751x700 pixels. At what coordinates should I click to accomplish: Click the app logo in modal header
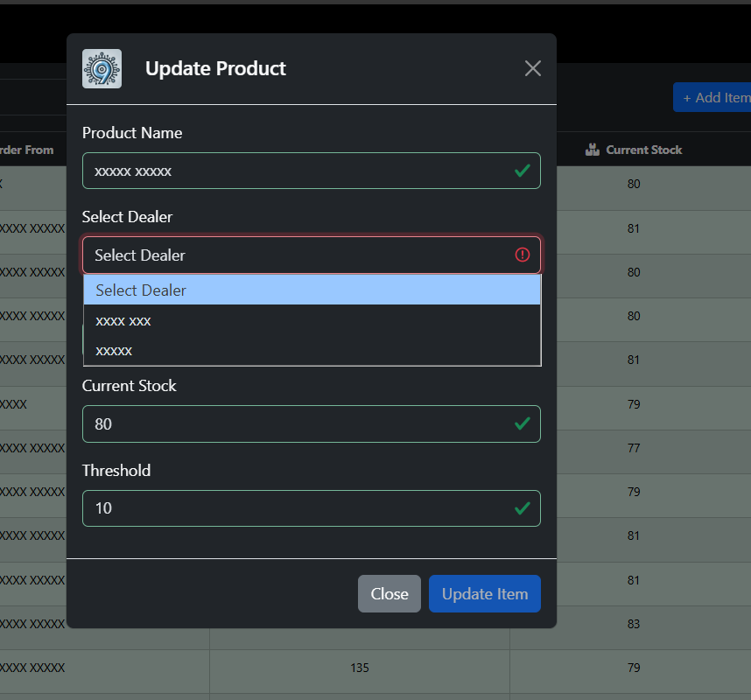pyautogui.click(x=102, y=68)
